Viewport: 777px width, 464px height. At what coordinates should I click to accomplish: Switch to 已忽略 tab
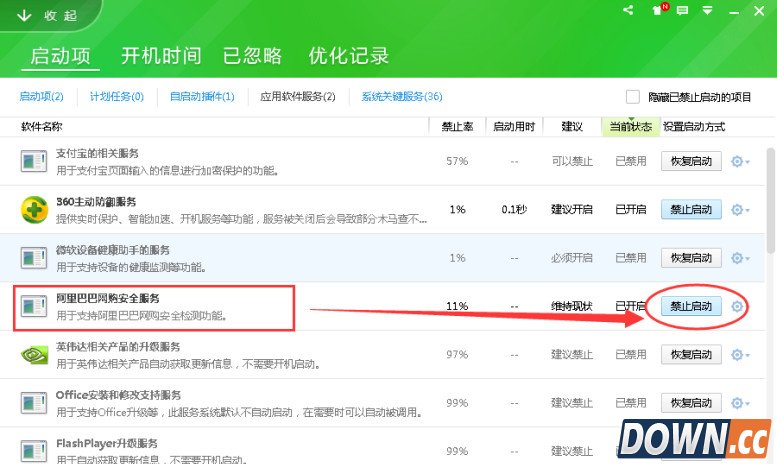coord(252,56)
